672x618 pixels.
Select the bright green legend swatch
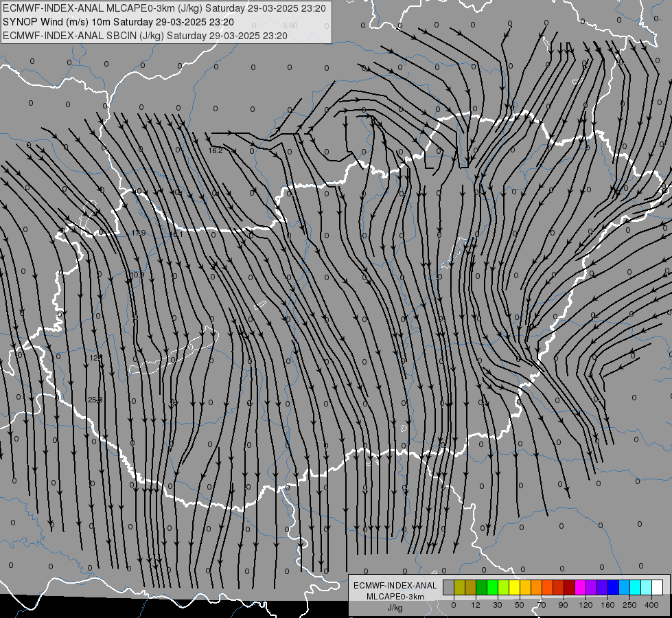pos(492,587)
